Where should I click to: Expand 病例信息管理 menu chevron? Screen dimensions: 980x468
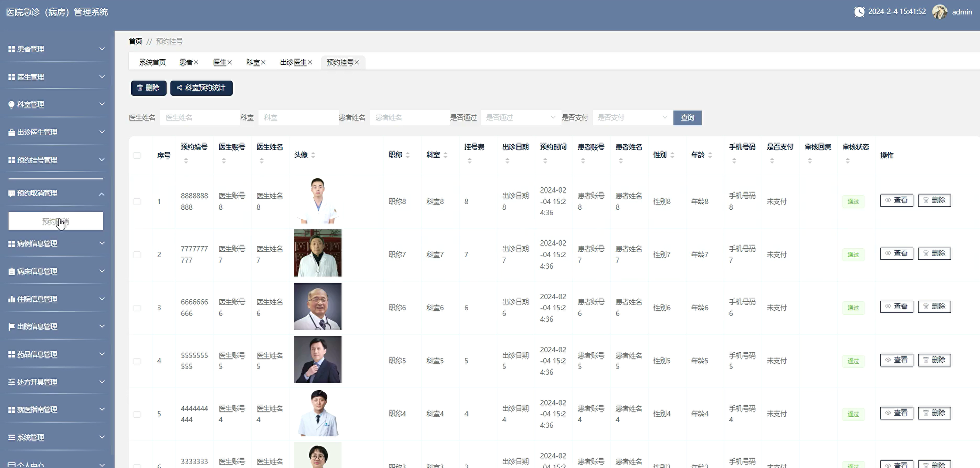click(102, 243)
